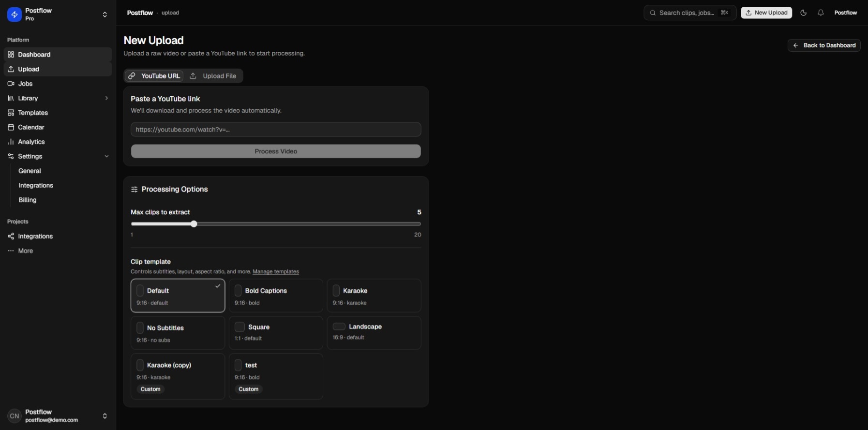Open General settings

(x=30, y=171)
